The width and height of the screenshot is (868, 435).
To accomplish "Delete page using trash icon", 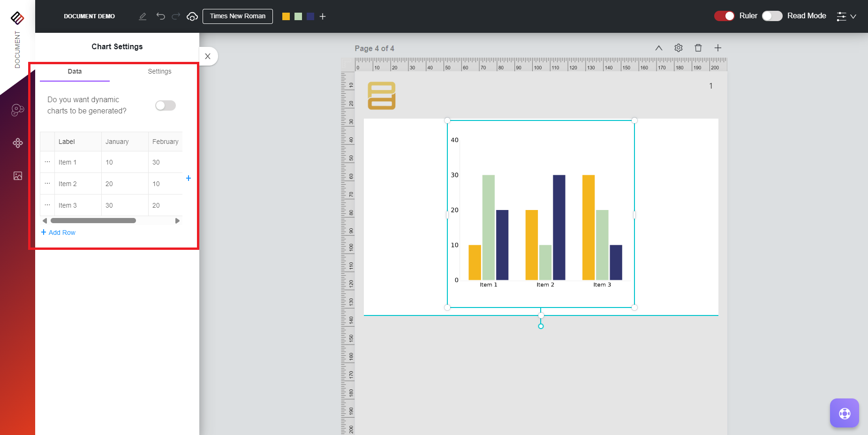I will click(698, 48).
